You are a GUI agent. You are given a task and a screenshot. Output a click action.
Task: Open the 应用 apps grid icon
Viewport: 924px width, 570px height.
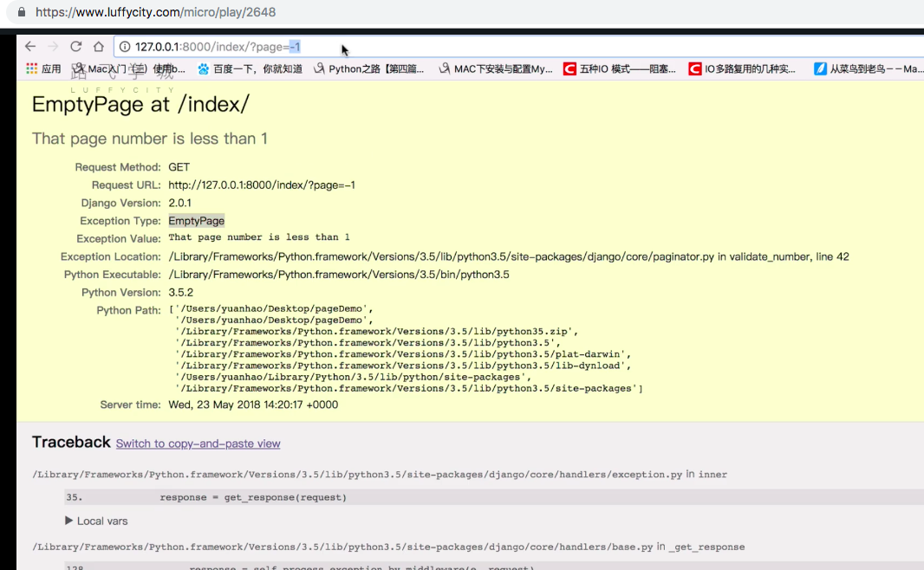pyautogui.click(x=32, y=69)
